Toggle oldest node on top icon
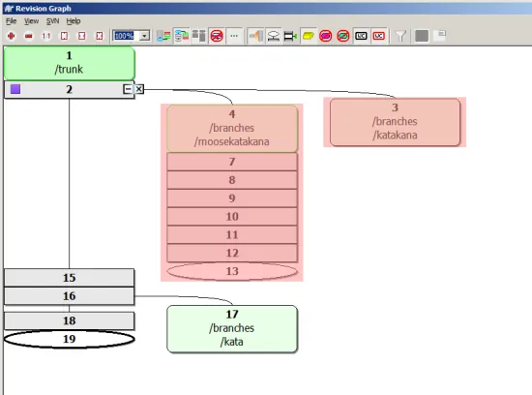Image resolution: width=532 pixels, height=395 pixels. coord(182,36)
